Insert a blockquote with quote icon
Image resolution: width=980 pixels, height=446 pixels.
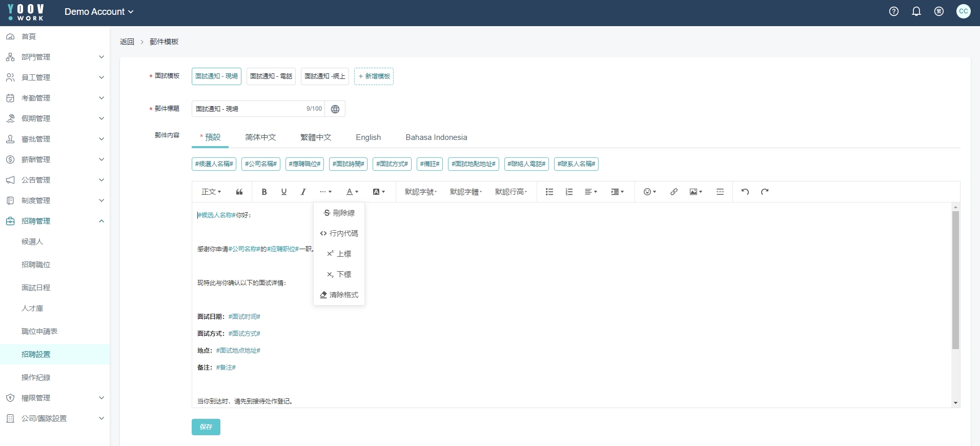[239, 192]
